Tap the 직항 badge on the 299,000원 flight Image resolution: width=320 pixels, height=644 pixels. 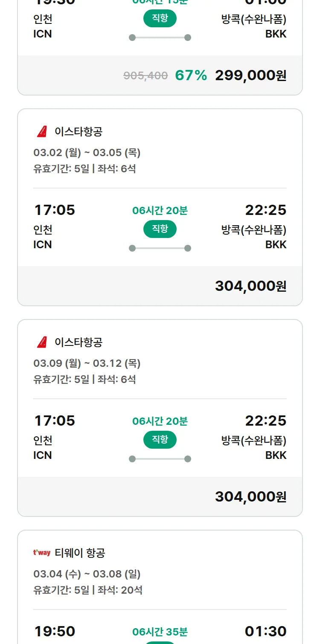point(160,18)
